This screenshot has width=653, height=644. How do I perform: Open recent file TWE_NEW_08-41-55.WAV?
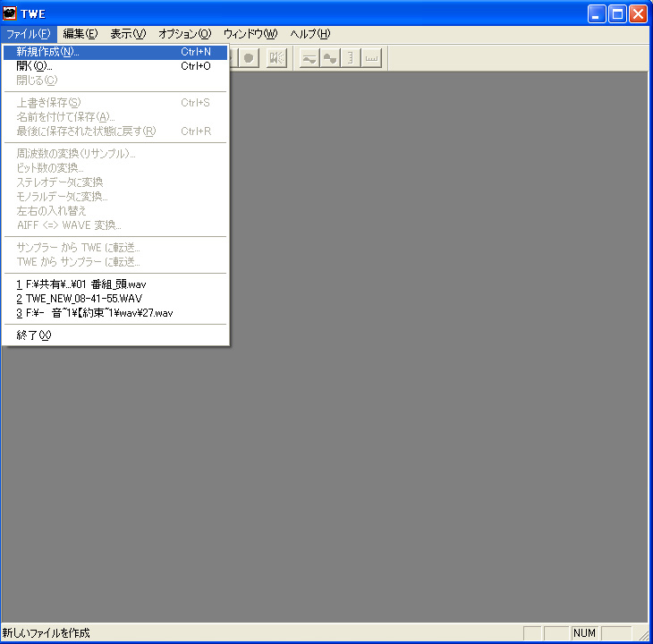(115, 299)
